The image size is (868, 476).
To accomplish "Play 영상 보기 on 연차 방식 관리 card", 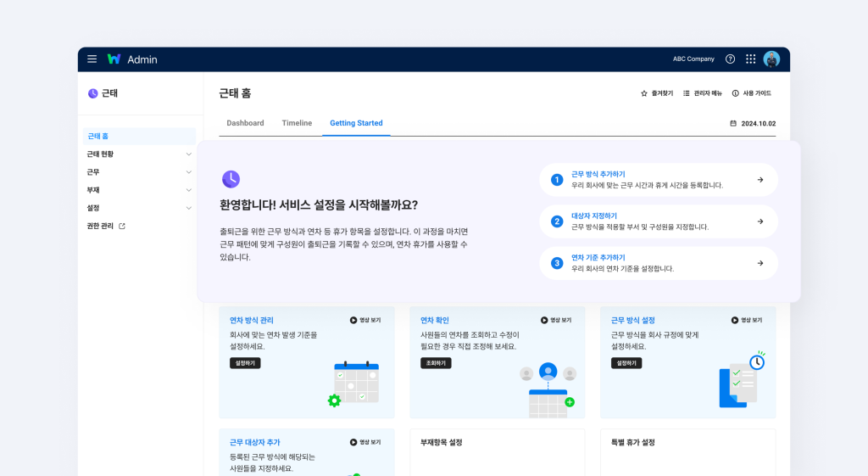I will coord(365,320).
